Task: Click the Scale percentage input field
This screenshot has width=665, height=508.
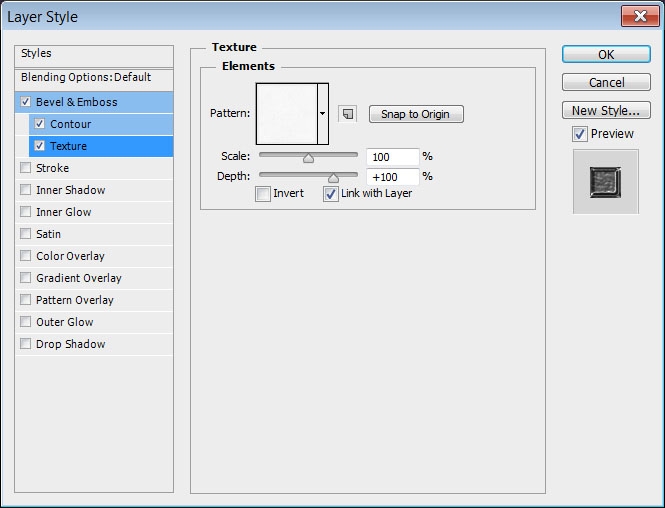Action: point(392,157)
